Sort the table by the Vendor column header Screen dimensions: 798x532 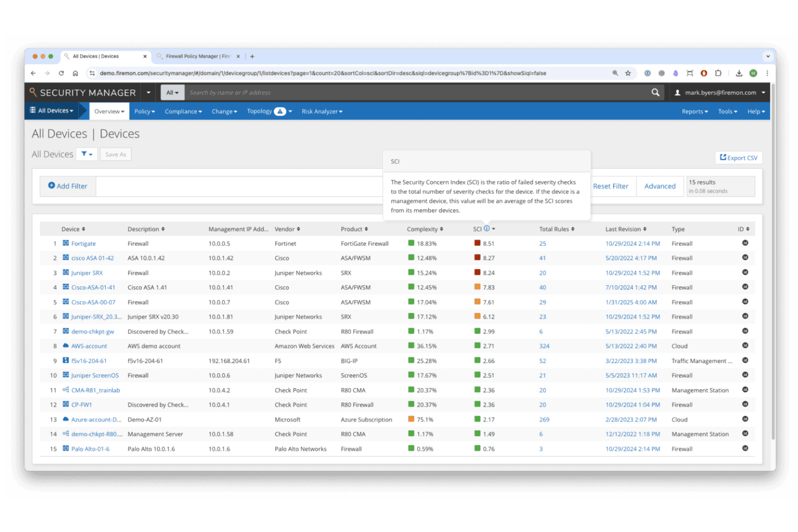[x=287, y=229]
